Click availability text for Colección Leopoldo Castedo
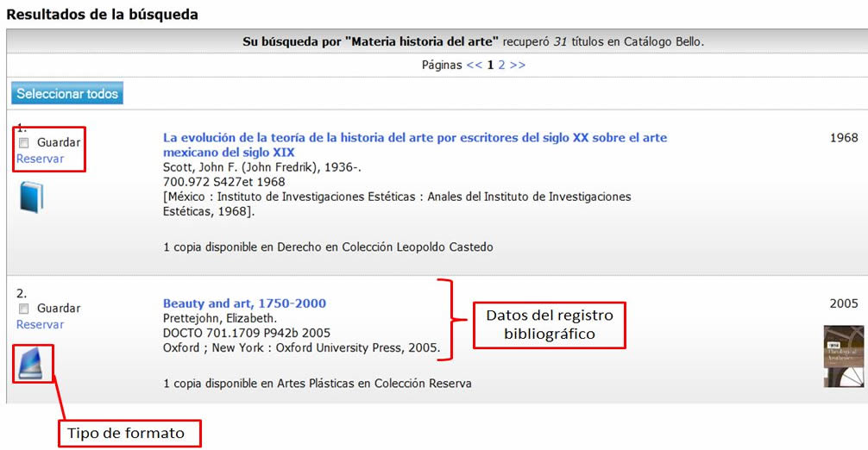This screenshot has width=868, height=450. tap(328, 247)
